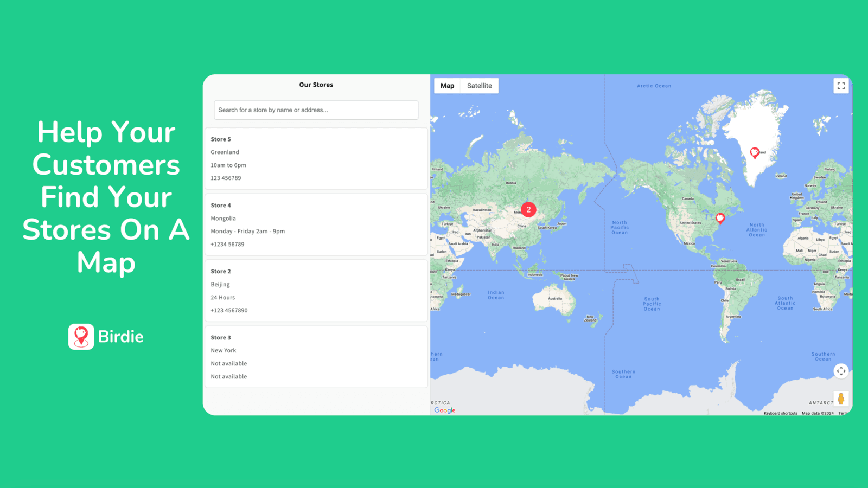Select the Store 5 Greenland card
Image resolution: width=868 pixels, height=488 pixels.
pyautogui.click(x=316, y=158)
